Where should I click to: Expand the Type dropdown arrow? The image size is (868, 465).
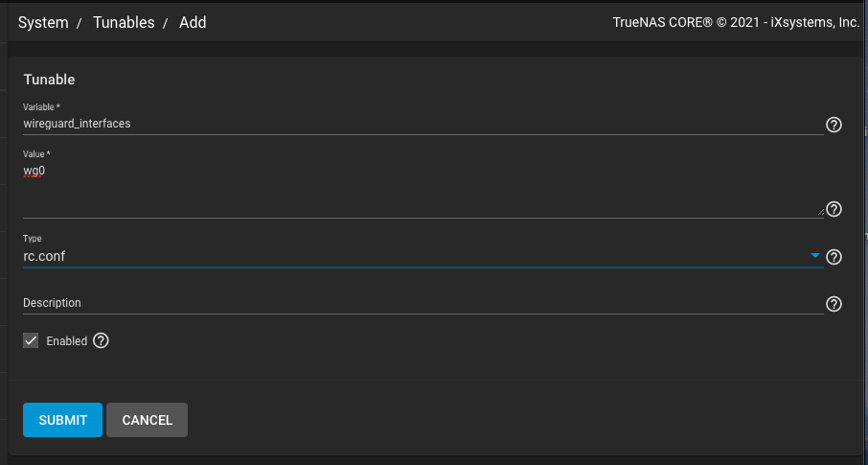[x=815, y=256]
